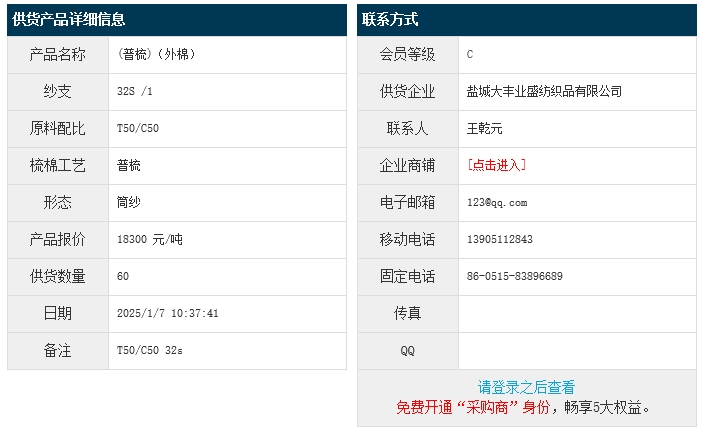Click the 筒纱 form value

point(129,202)
